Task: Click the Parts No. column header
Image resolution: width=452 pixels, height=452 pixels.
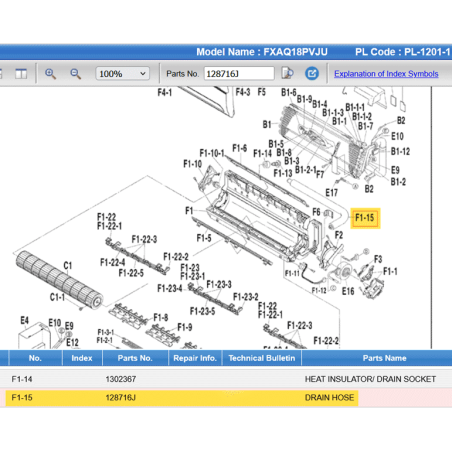Action: tap(135, 358)
